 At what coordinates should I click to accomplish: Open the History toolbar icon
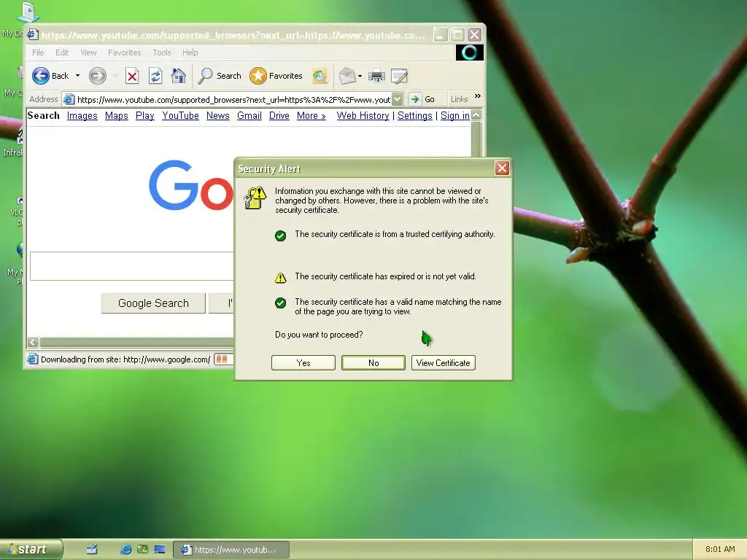tap(320, 76)
